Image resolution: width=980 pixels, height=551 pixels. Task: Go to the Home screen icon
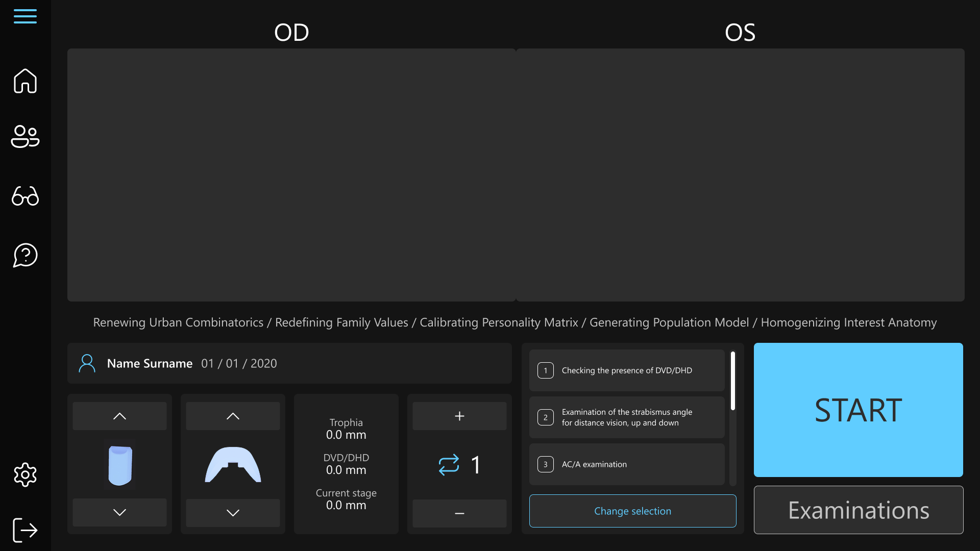tap(25, 81)
